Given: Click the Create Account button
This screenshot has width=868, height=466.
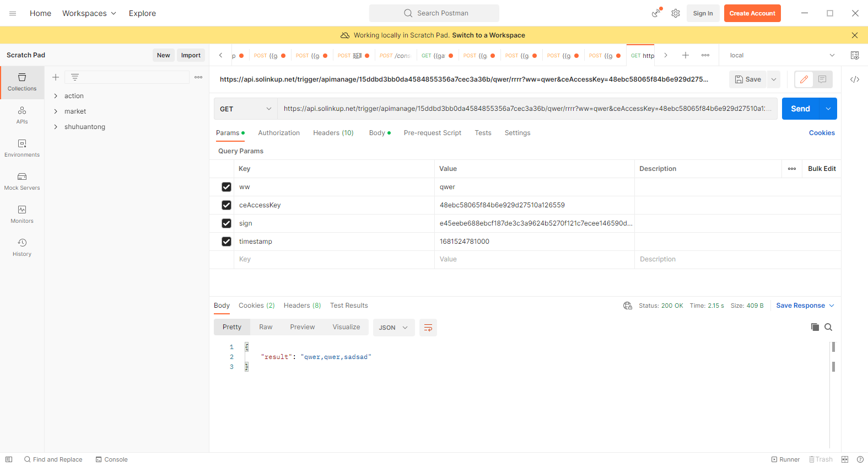Looking at the screenshot, I should (x=752, y=13).
